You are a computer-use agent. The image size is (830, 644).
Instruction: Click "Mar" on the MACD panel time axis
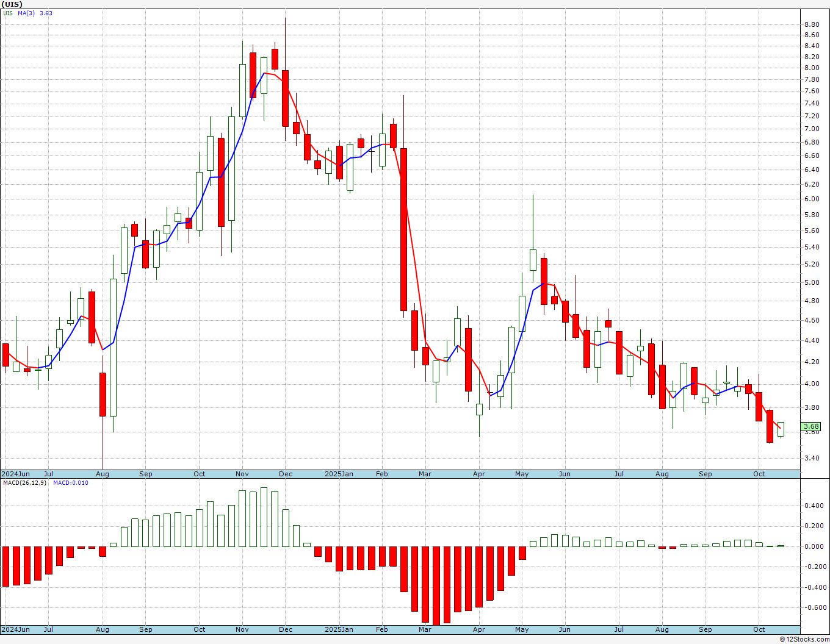pyautogui.click(x=425, y=629)
